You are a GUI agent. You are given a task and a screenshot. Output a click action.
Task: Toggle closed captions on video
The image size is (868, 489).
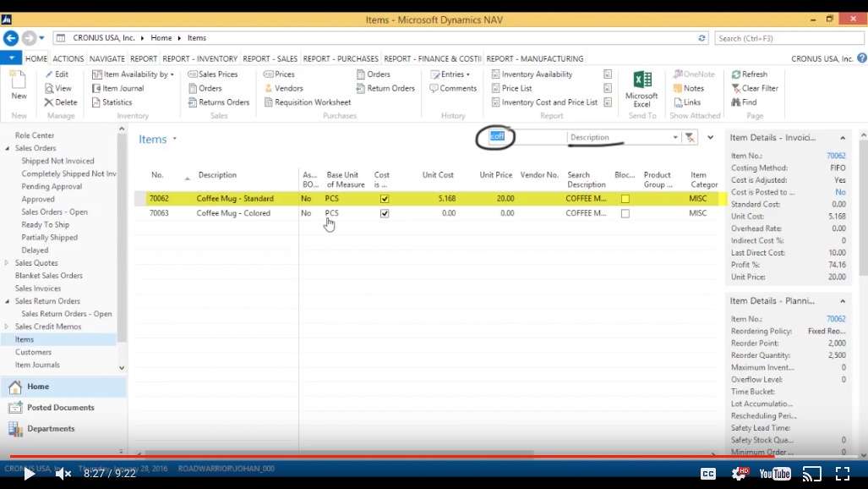point(708,474)
